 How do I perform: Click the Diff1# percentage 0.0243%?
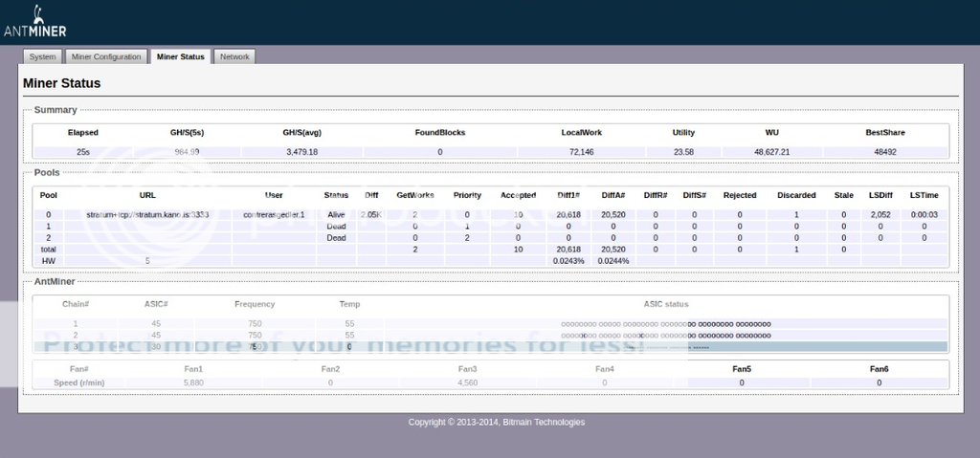[568, 261]
